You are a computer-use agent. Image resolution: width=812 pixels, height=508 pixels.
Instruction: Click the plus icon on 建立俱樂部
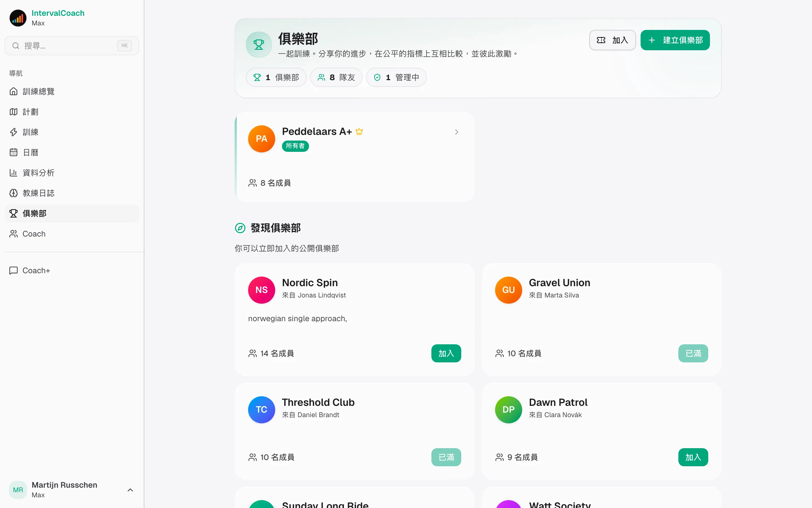(652, 40)
